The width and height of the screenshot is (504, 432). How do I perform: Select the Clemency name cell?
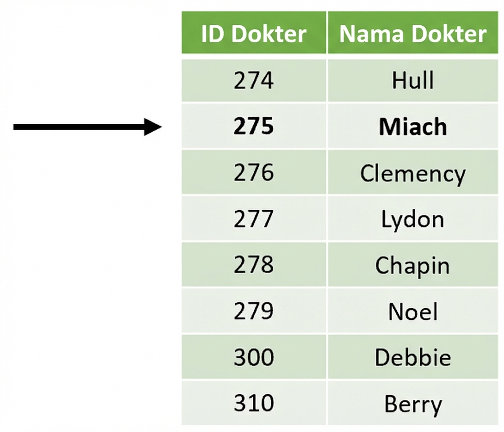(x=413, y=173)
